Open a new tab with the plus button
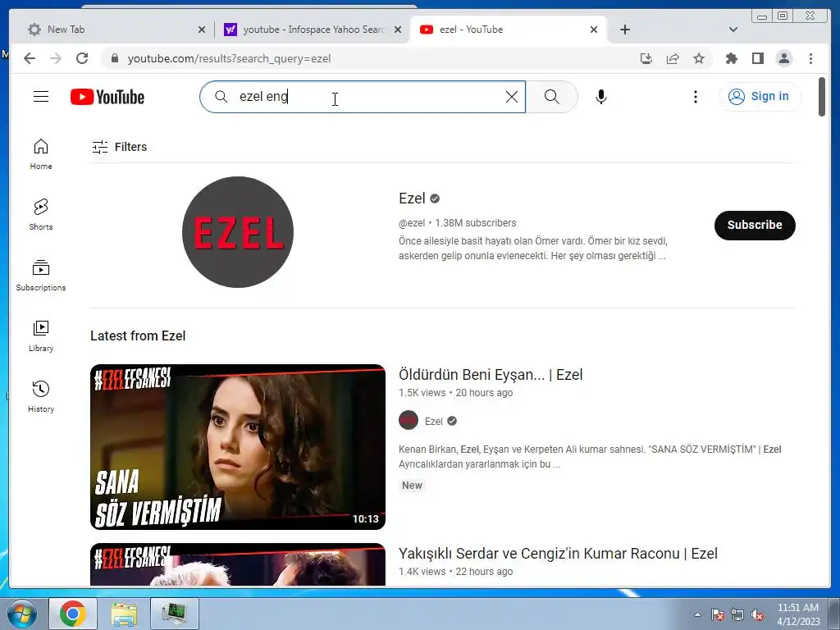840x630 pixels. pyautogui.click(x=624, y=30)
